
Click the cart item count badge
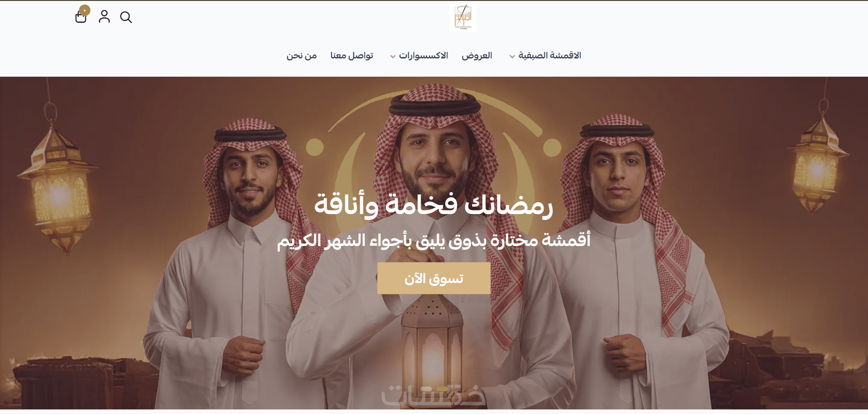click(x=84, y=10)
